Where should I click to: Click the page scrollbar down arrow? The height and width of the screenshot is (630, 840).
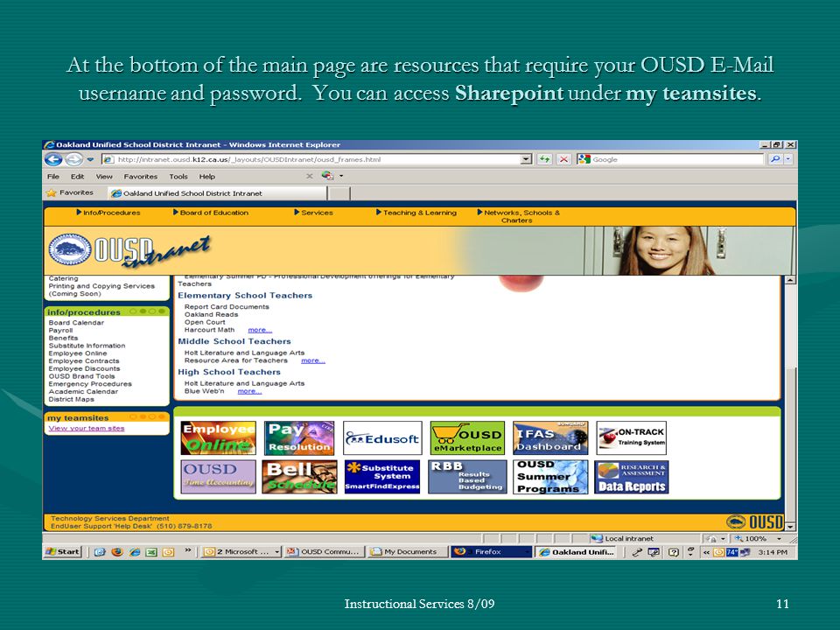pos(791,527)
